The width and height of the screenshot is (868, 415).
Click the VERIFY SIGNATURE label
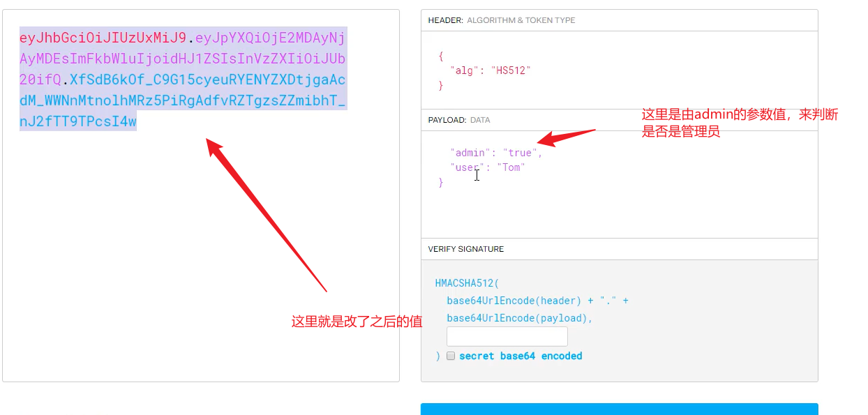tap(466, 249)
